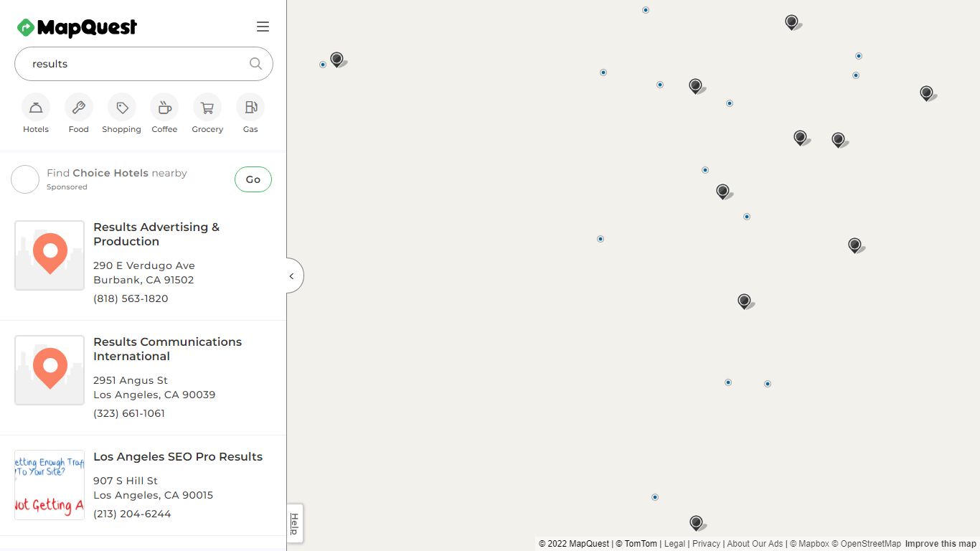Click address 290 E Verdugo Ave
This screenshot has height=551, width=980.
pyautogui.click(x=144, y=265)
